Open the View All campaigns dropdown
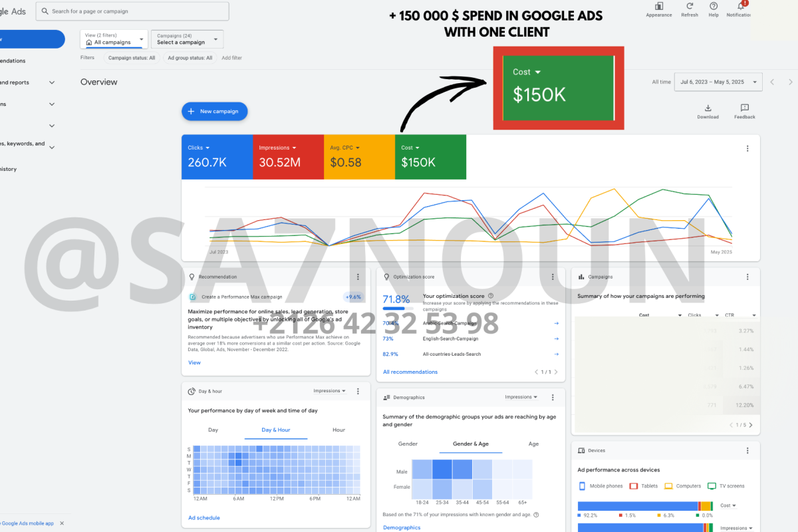The width and height of the screenshot is (798, 532). [x=114, y=39]
